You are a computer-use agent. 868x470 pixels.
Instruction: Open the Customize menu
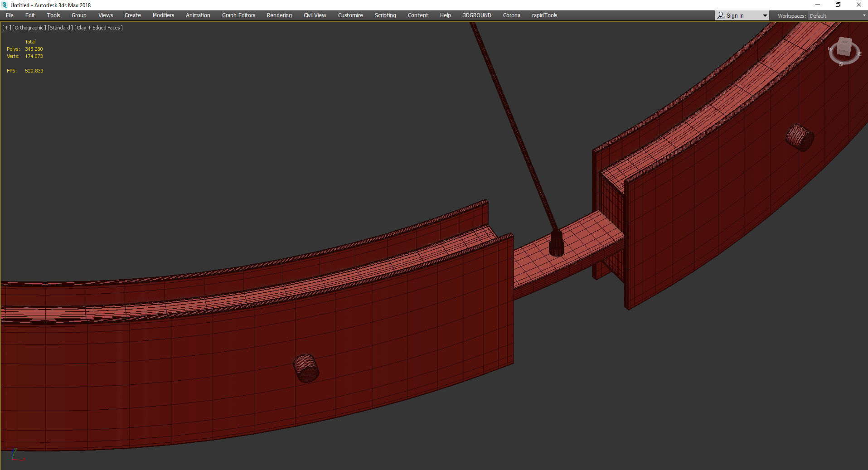[x=350, y=15]
